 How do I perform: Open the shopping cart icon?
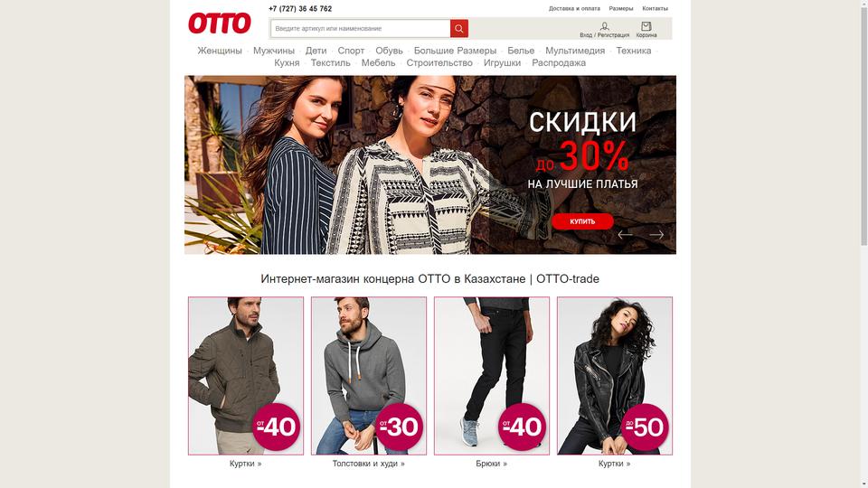point(646,25)
